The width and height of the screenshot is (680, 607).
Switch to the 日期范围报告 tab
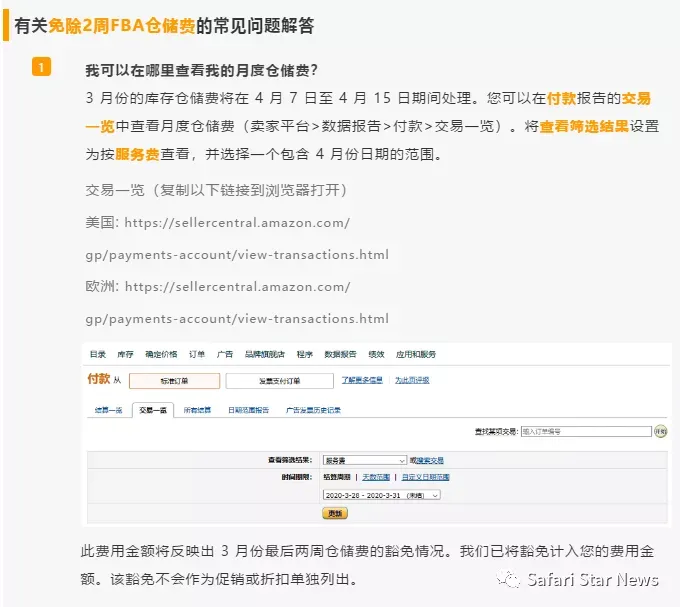(248, 410)
